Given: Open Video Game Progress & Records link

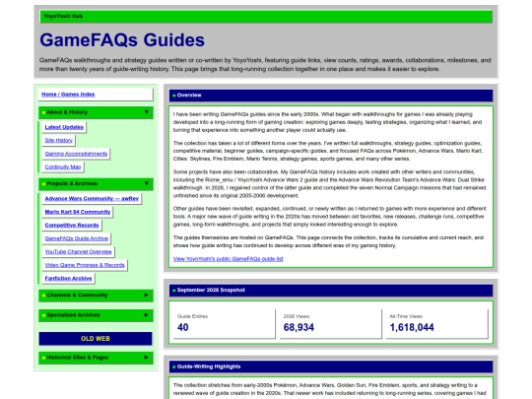Looking at the screenshot, I should 85,265.
